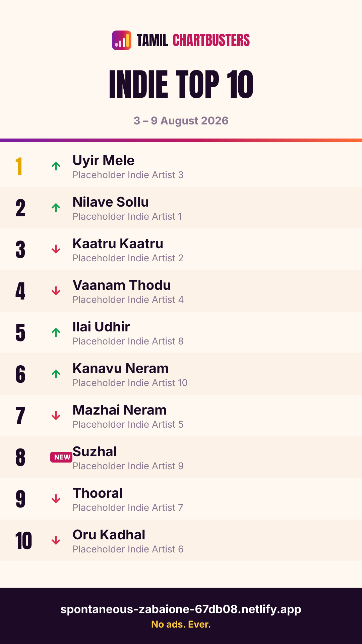This screenshot has width=362, height=644.
Task: Click the green up arrow beside Nilave Sollu
Action: [56, 208]
